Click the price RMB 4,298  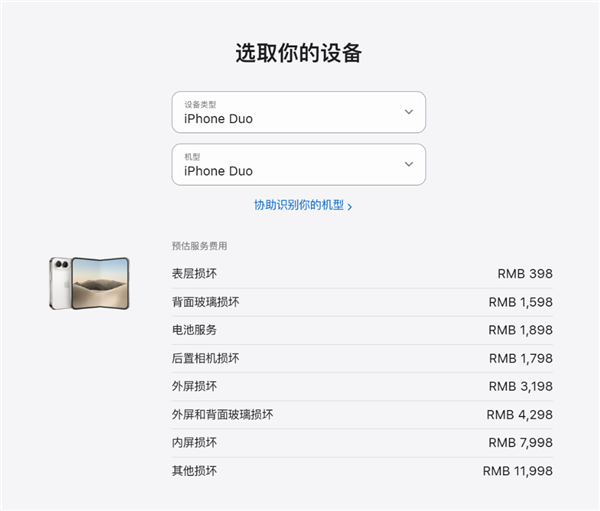(520, 415)
